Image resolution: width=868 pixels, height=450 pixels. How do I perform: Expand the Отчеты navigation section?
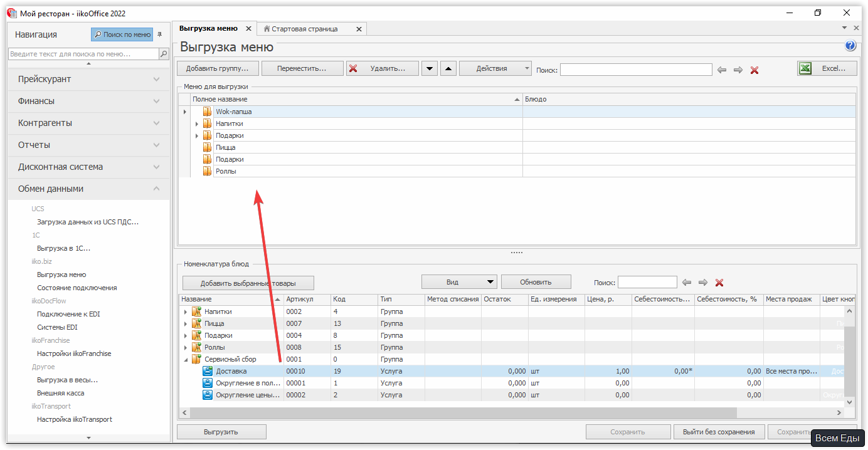tap(157, 145)
